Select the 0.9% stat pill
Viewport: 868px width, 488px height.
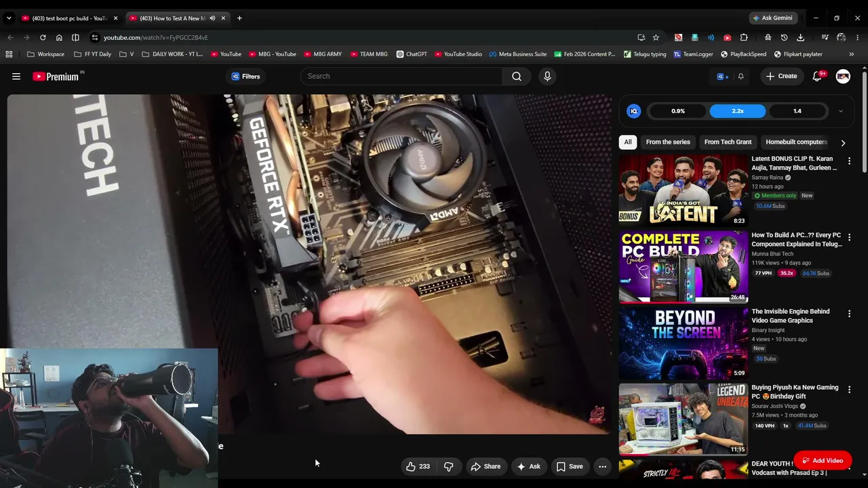[x=678, y=111]
